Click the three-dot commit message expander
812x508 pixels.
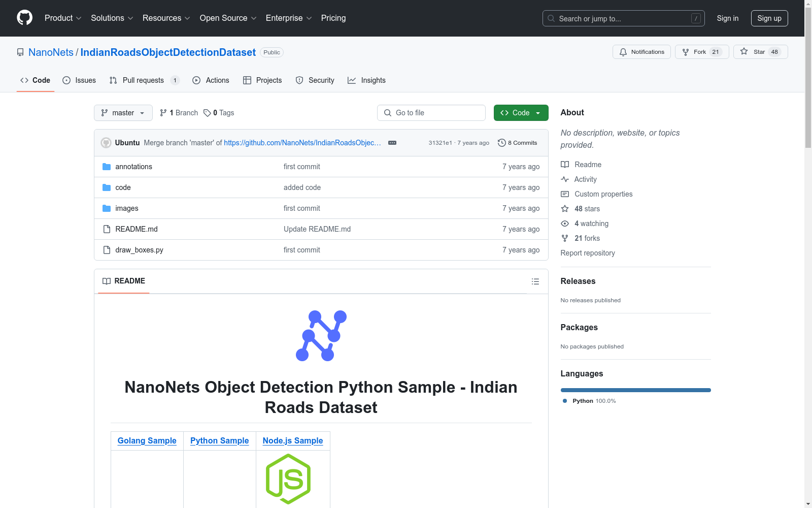click(x=392, y=143)
